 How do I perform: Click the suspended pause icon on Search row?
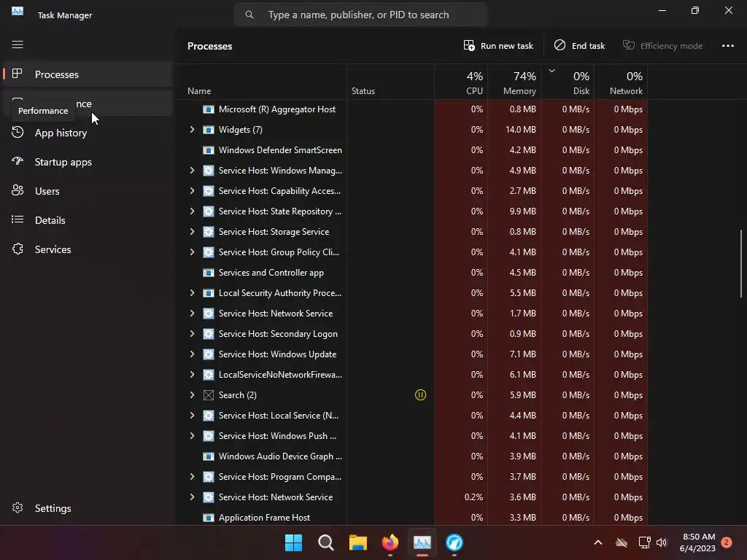point(421,394)
